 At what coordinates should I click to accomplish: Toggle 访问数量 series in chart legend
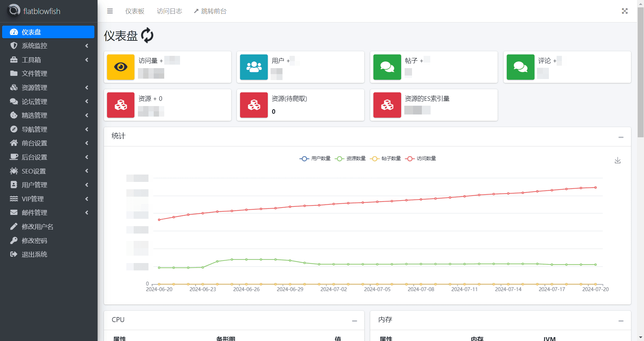click(420, 158)
